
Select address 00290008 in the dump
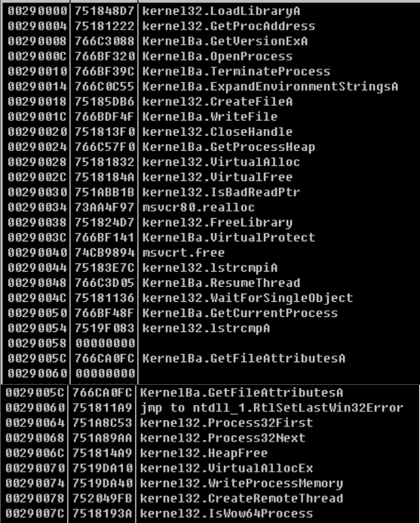pyautogui.click(x=38, y=42)
